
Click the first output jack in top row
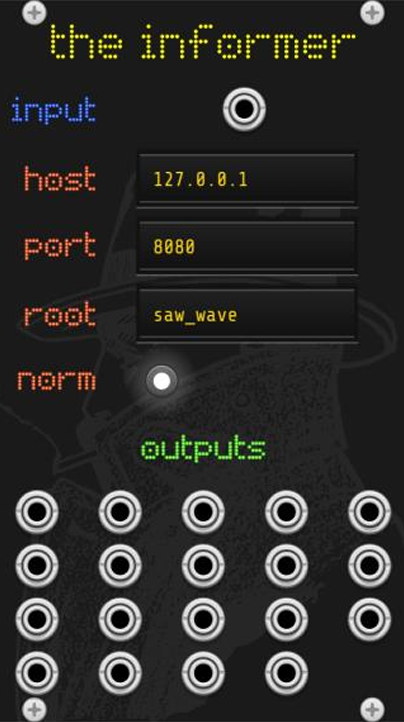click(x=37, y=512)
